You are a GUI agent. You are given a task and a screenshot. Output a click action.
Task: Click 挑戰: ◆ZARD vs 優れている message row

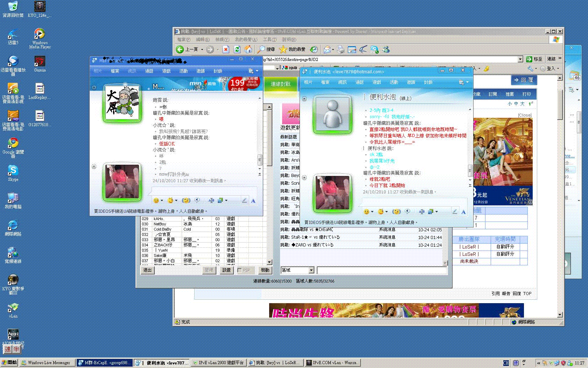click(361, 245)
